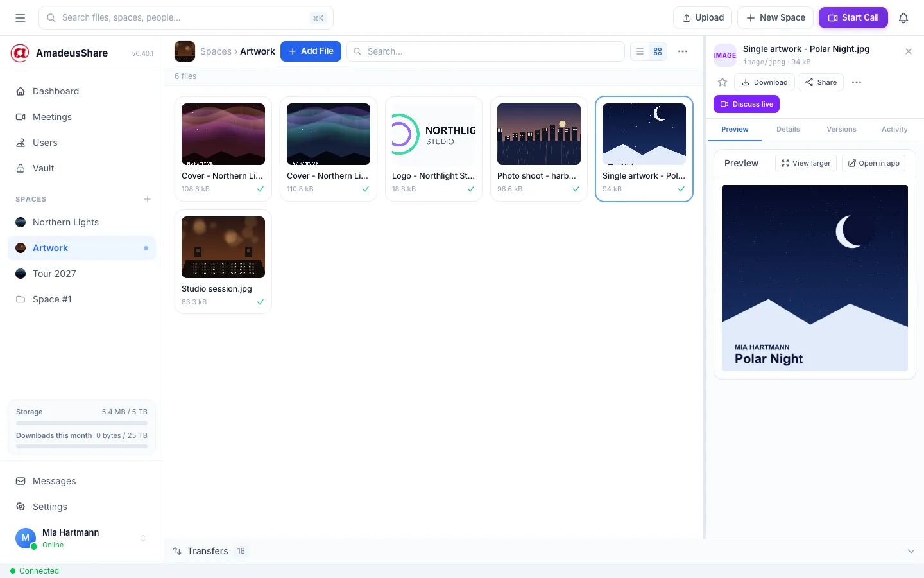Go to Meetings in sidebar
Image resolution: width=924 pixels, height=578 pixels.
(82, 117)
